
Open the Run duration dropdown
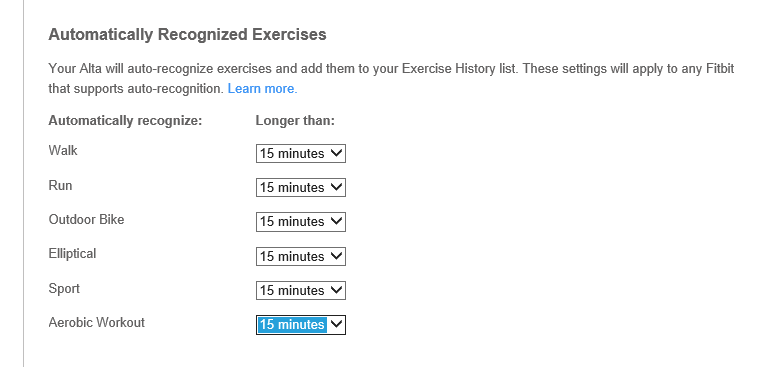coord(301,187)
